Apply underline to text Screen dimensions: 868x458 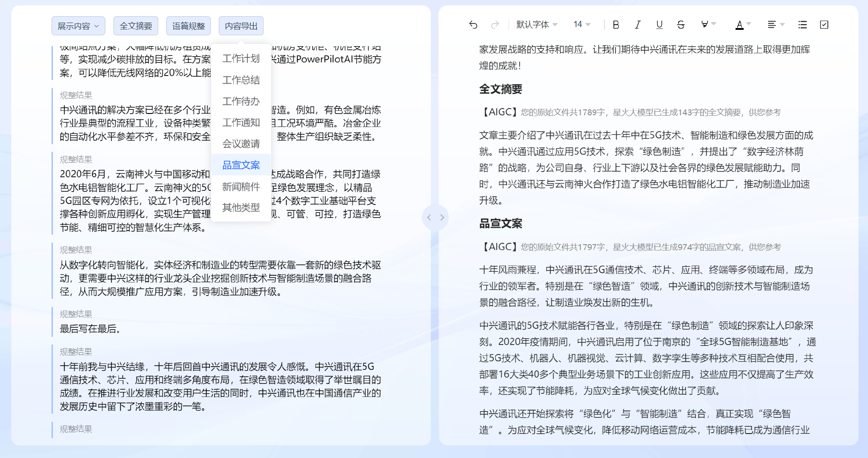click(659, 25)
